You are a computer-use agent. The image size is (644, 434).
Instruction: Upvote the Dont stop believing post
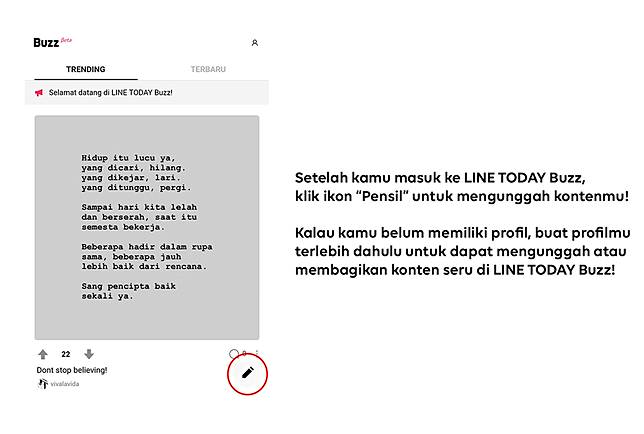tap(43, 354)
